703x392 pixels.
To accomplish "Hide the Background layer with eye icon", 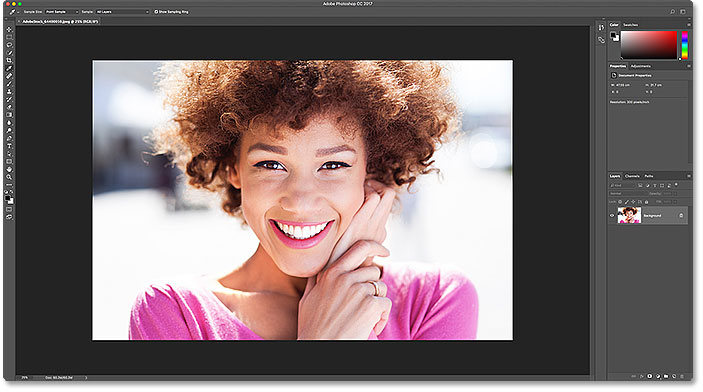I will [x=612, y=215].
